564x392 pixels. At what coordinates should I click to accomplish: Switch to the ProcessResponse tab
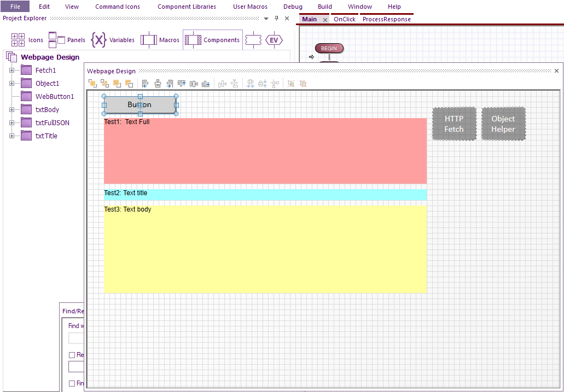click(387, 20)
